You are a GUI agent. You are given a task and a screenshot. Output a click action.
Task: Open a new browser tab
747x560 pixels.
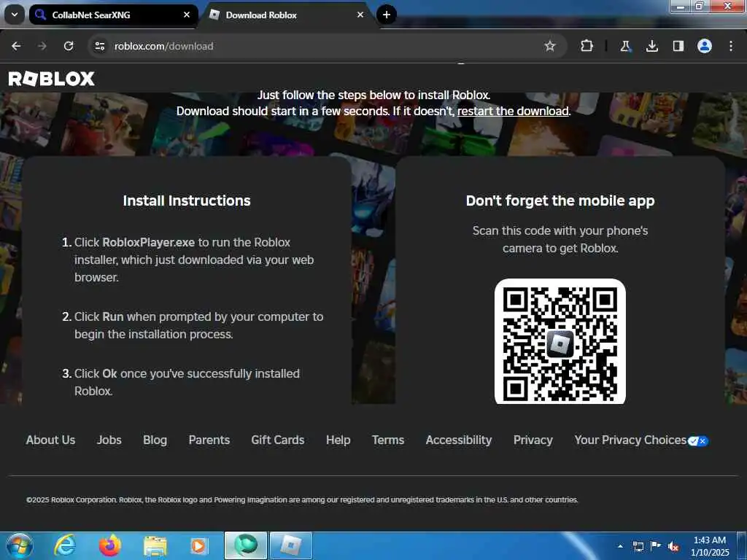(x=387, y=15)
